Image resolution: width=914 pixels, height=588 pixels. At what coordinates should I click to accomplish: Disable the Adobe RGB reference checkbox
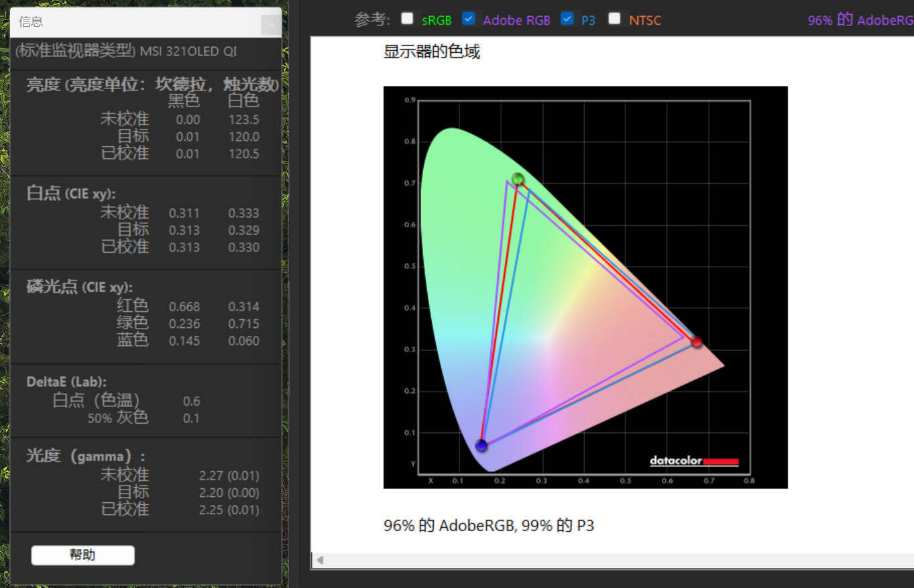coord(468,18)
